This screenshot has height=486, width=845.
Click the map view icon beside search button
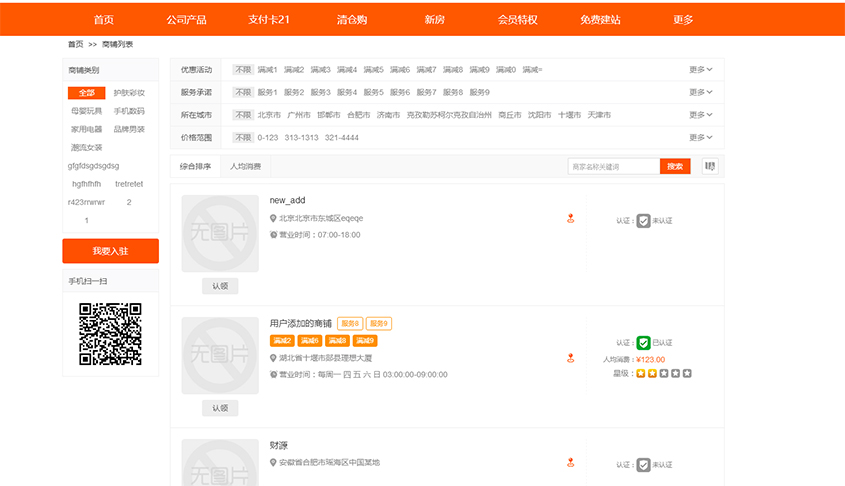click(x=710, y=166)
